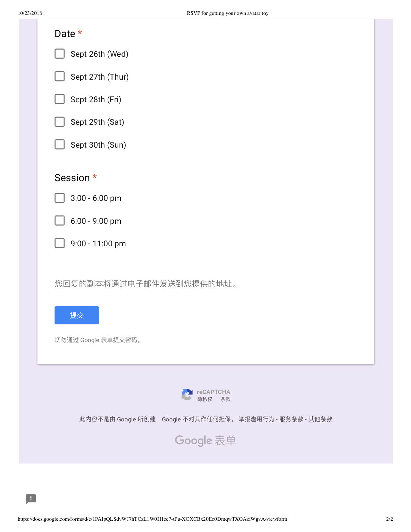Screen dimensions: 411x532
Task: Select Sept 28th (Fri) date option
Action: 60,99
